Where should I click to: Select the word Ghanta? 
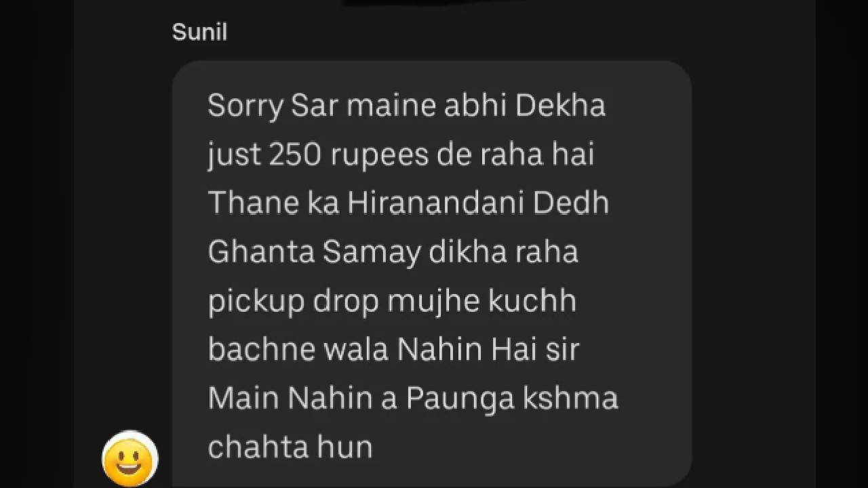point(261,252)
